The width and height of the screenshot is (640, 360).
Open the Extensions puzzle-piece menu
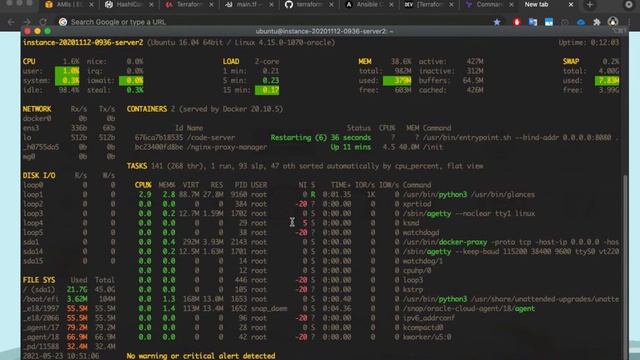597,22
